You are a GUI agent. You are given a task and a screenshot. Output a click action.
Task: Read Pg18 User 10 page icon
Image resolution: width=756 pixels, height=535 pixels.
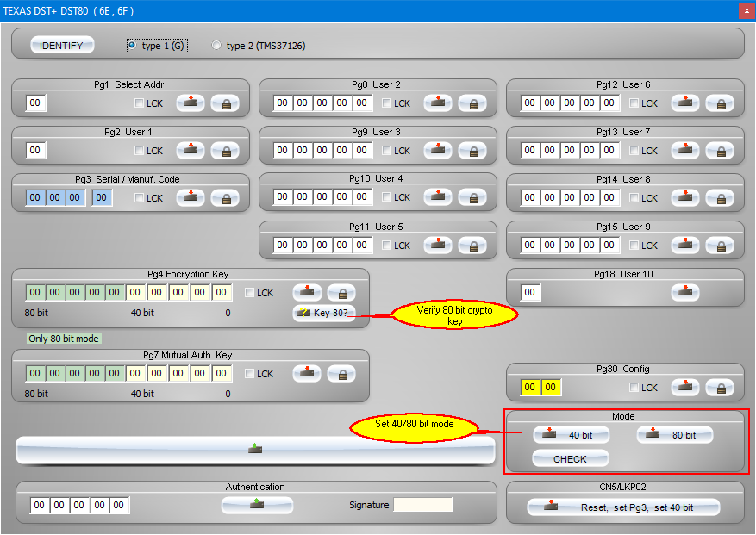tap(685, 292)
